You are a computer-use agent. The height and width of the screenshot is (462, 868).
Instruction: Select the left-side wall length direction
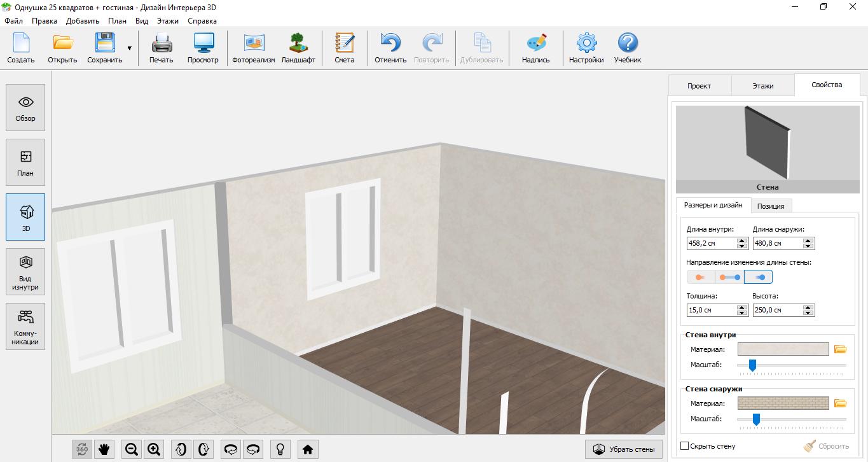pyautogui.click(x=700, y=277)
